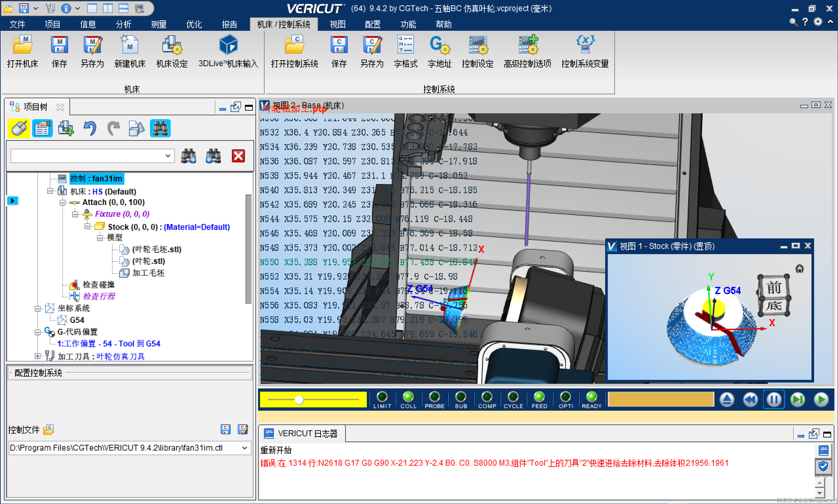
Task: Click the orange simulation progress bar
Action: tap(661, 400)
